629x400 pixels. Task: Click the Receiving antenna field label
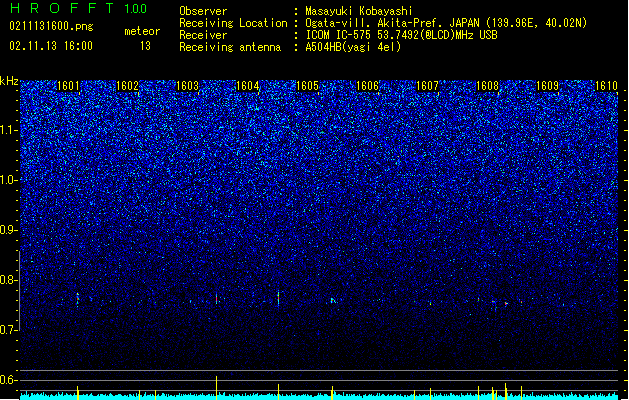coord(230,47)
